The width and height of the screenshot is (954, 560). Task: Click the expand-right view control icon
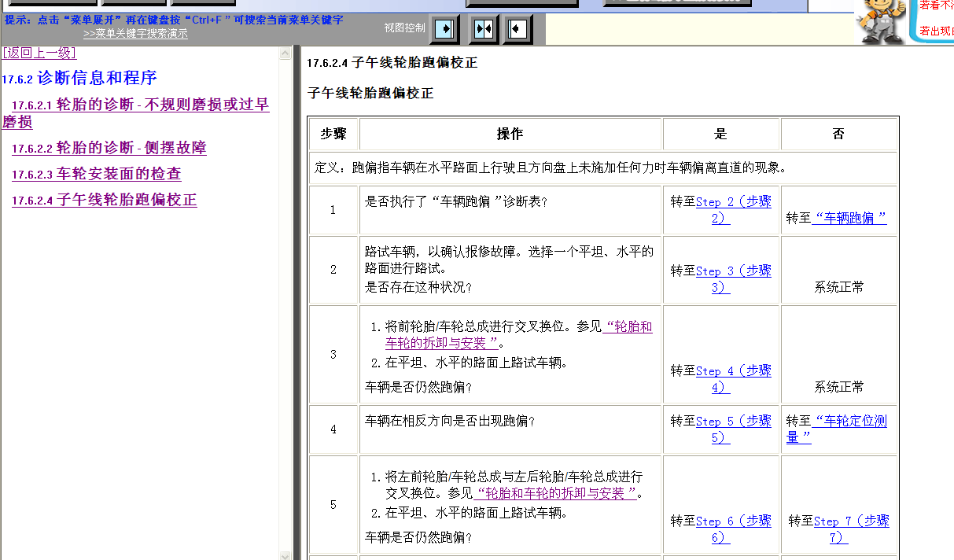444,29
